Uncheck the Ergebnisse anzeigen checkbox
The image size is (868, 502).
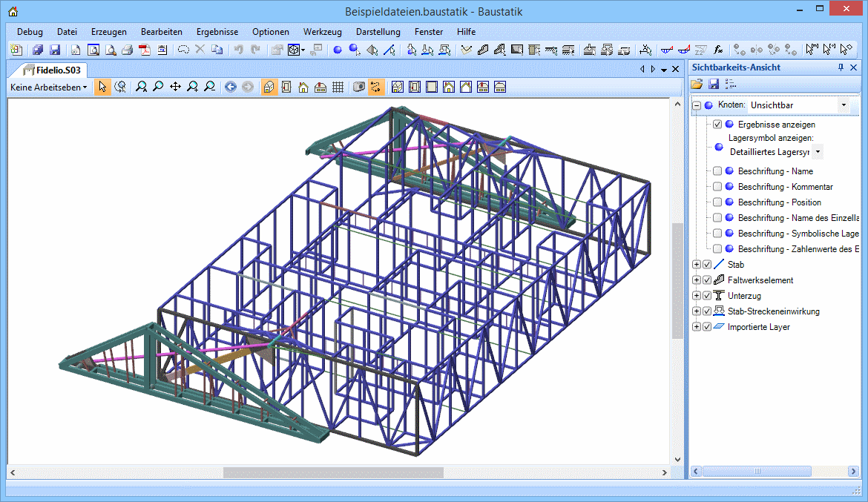coord(717,125)
